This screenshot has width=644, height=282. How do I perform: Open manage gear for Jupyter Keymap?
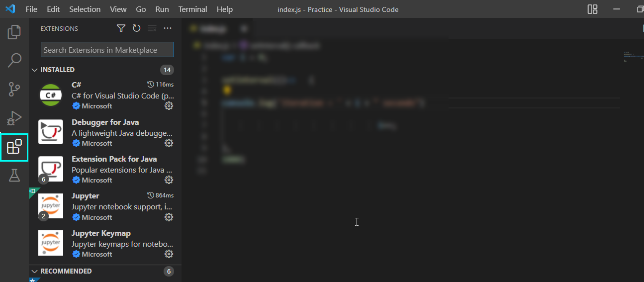click(x=169, y=254)
